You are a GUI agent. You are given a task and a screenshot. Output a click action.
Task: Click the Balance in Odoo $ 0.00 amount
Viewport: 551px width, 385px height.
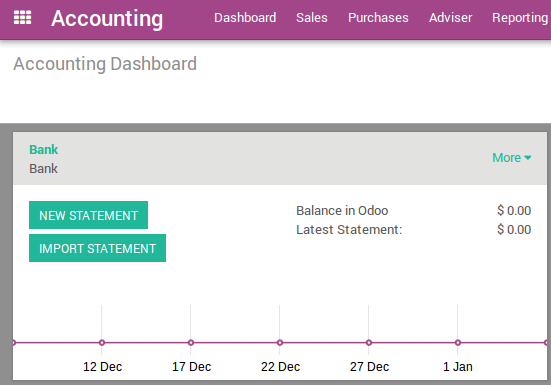[514, 210]
